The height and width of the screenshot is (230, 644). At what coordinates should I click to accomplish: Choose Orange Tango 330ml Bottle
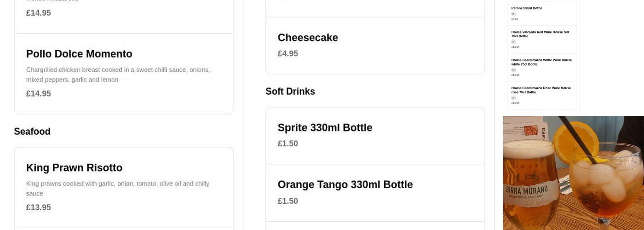[345, 185]
